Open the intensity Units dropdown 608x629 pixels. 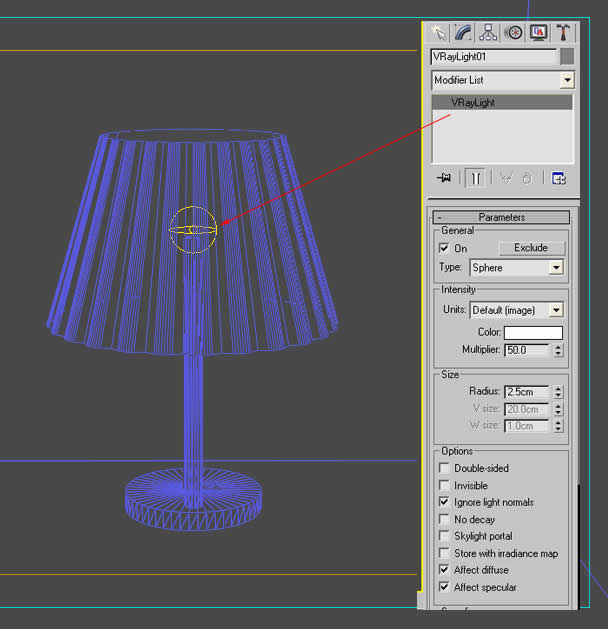pos(517,310)
